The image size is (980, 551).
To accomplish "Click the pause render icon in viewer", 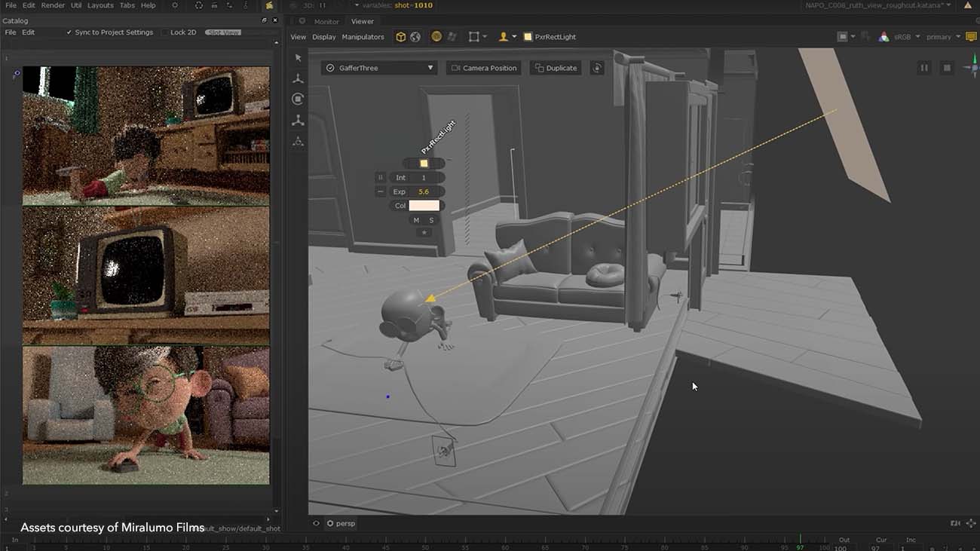I will click(x=924, y=68).
